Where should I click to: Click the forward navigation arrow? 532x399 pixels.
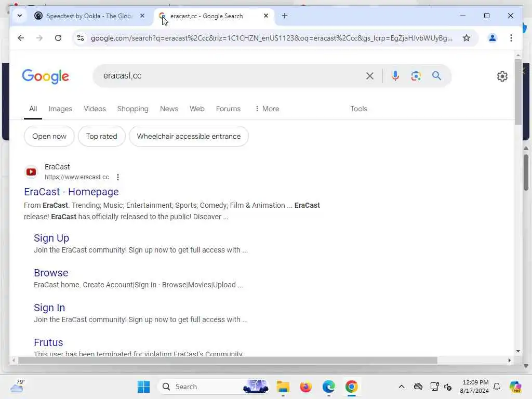click(39, 38)
